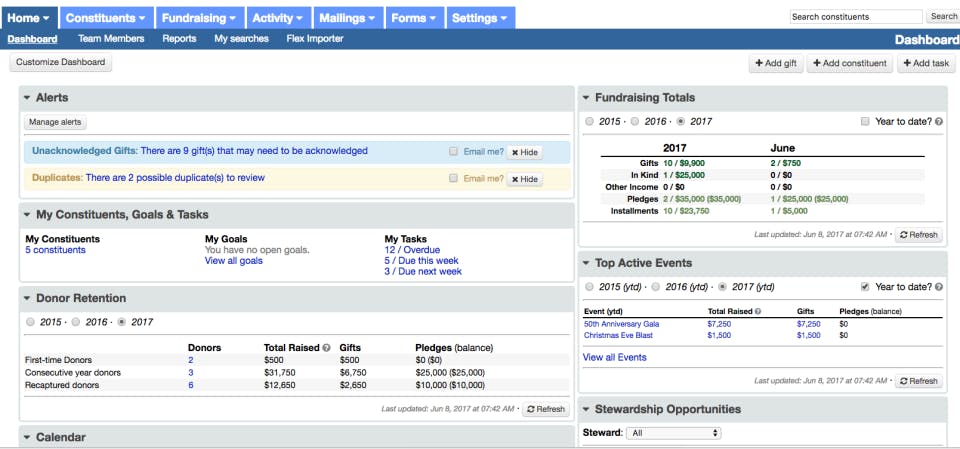This screenshot has width=960, height=449.
Task: Refresh the Donor Retention panel
Action: [x=546, y=409]
